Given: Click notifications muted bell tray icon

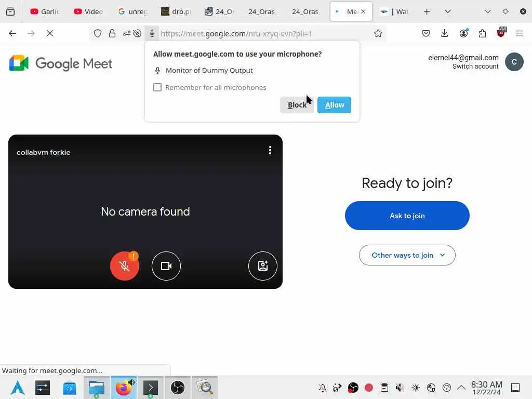Looking at the screenshot, I should pyautogui.click(x=322, y=388).
